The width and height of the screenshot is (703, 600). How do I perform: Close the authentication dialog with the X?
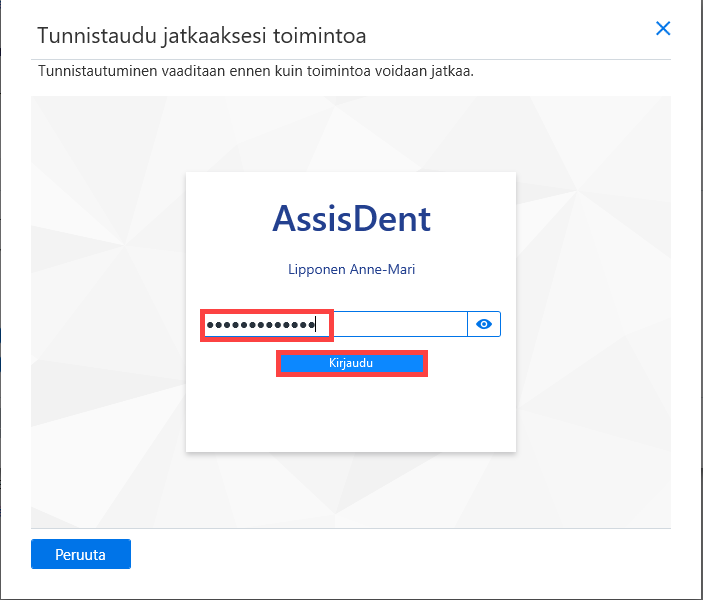click(663, 28)
